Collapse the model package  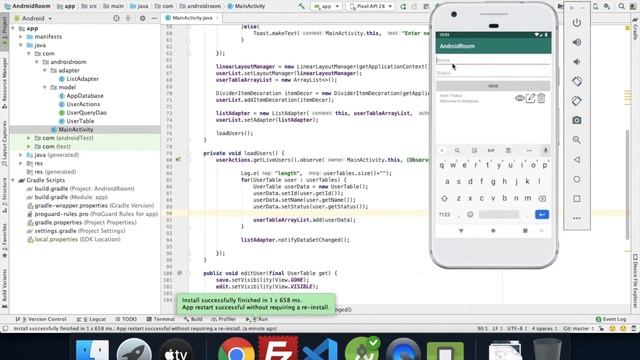point(45,87)
